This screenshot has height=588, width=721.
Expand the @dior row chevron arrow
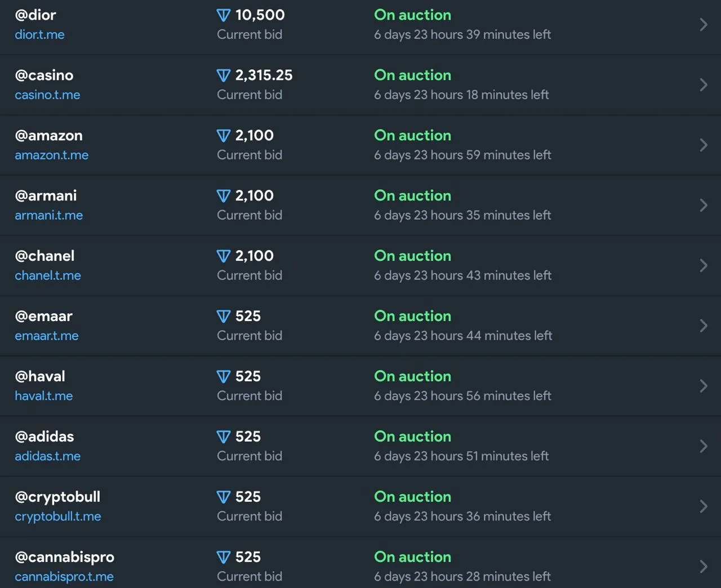tap(704, 25)
